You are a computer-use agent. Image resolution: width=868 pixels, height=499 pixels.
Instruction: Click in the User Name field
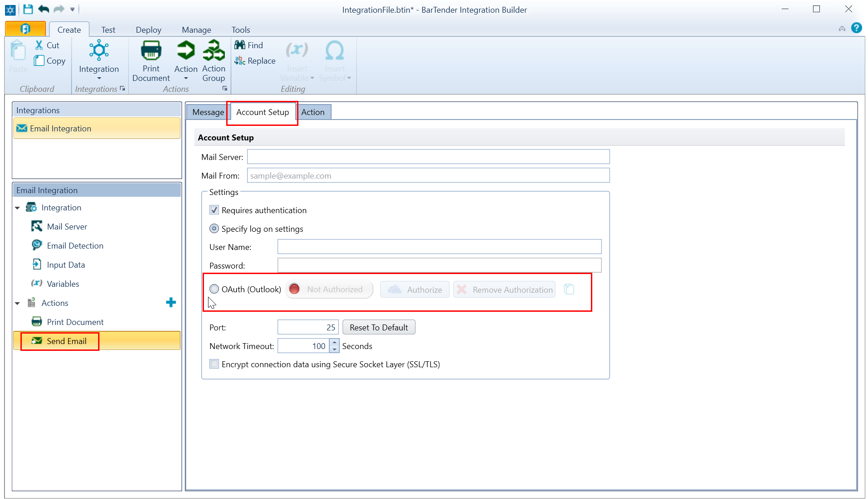point(439,247)
